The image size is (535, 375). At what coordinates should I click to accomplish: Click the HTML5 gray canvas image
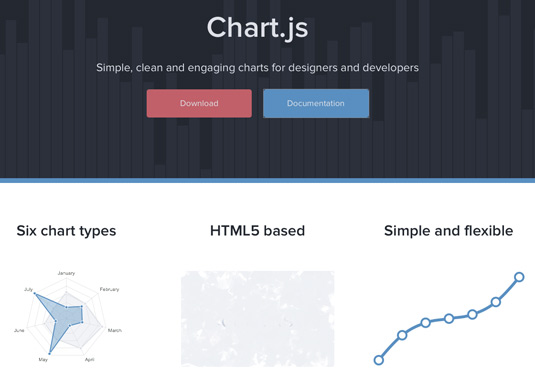(x=258, y=319)
